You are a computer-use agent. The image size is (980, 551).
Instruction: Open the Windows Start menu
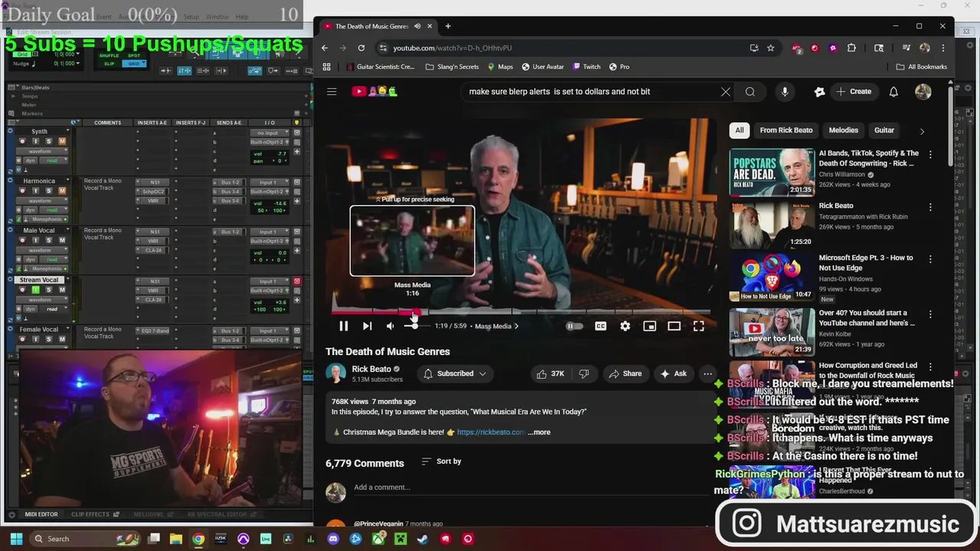pyautogui.click(x=16, y=539)
